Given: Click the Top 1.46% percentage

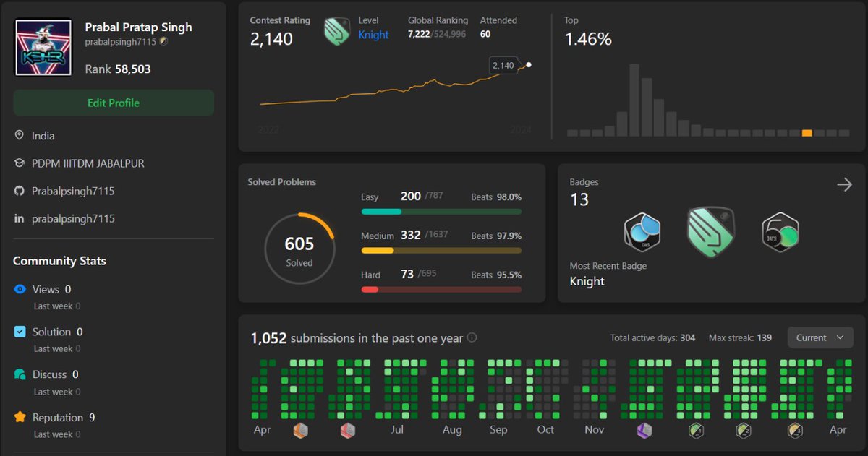Looking at the screenshot, I should 588,40.
